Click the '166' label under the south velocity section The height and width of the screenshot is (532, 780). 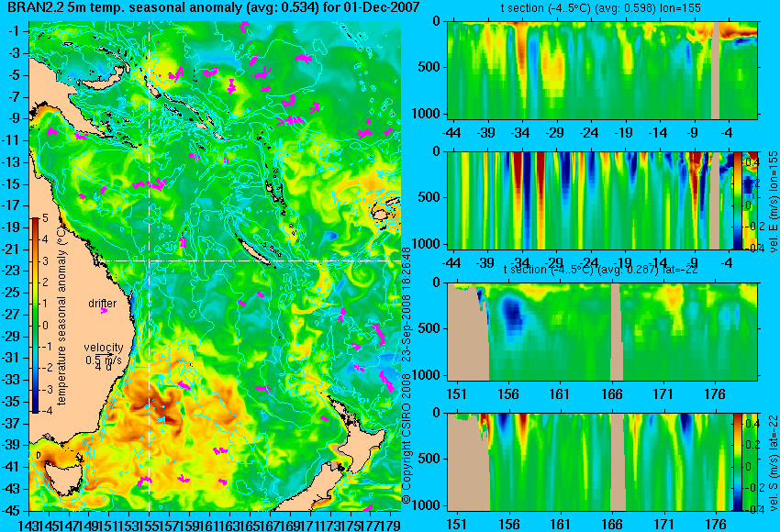pyautogui.click(x=612, y=525)
